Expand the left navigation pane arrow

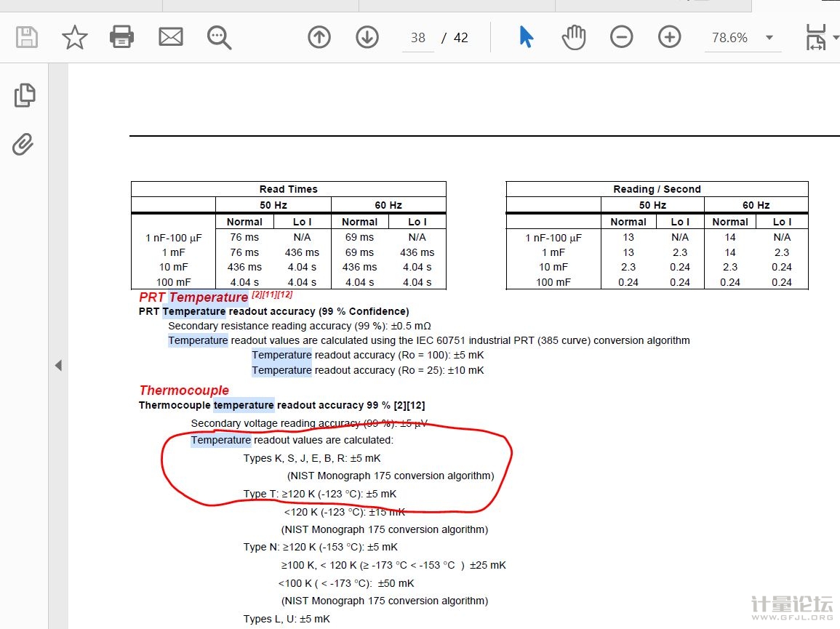pos(58,366)
